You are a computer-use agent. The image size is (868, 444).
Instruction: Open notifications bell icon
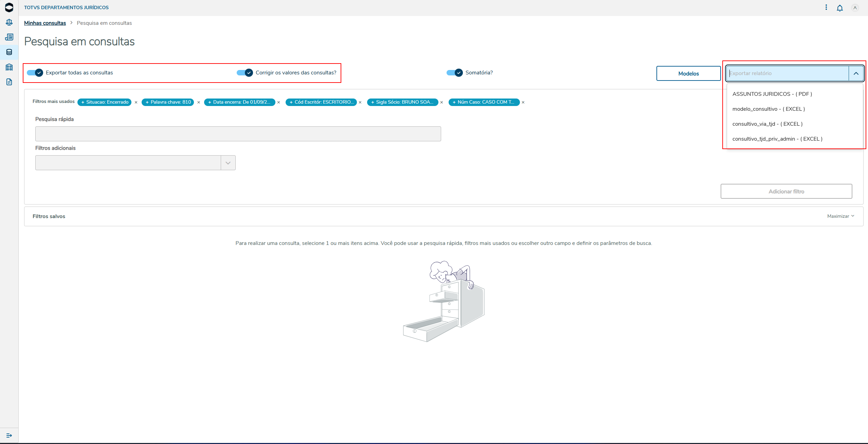coord(839,8)
